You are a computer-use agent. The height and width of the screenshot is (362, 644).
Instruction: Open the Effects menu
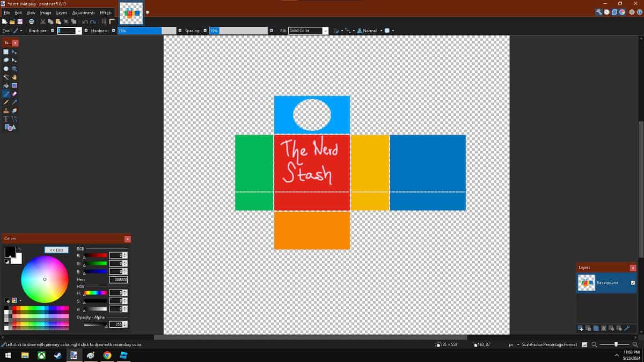pos(106,12)
